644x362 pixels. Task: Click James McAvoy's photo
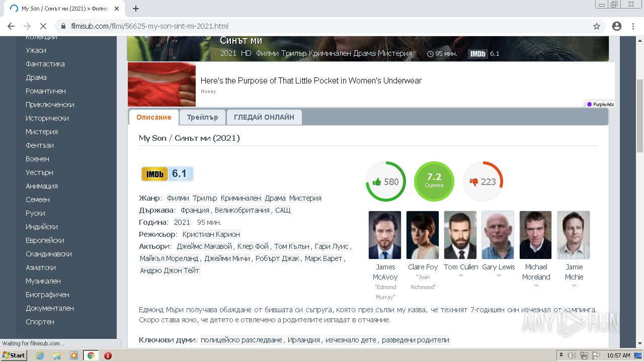pyautogui.click(x=385, y=235)
